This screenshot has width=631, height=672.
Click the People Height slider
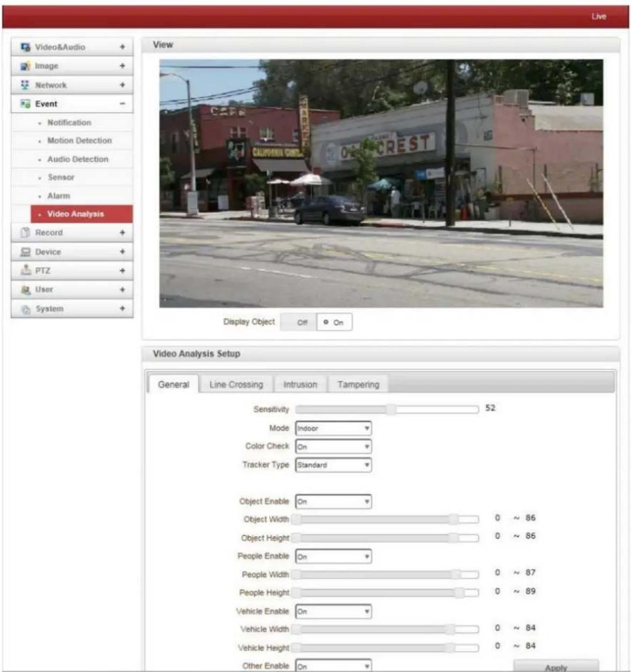pyautogui.click(x=385, y=593)
